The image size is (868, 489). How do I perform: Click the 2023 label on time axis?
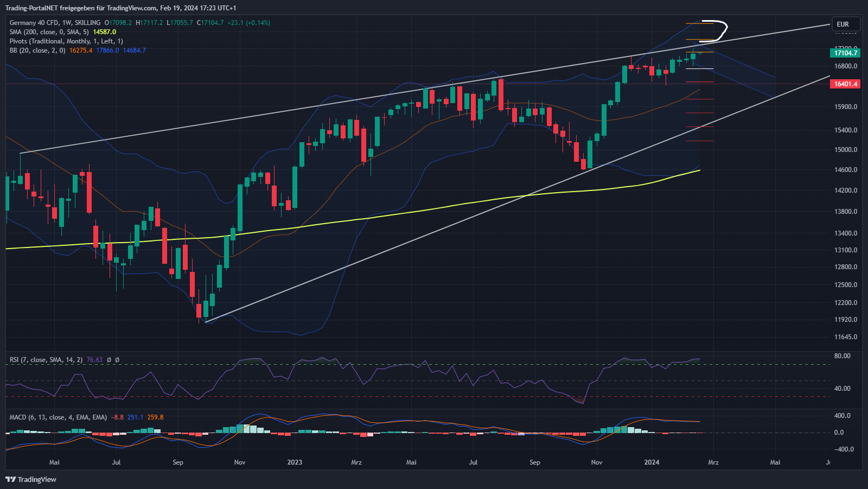pyautogui.click(x=295, y=462)
